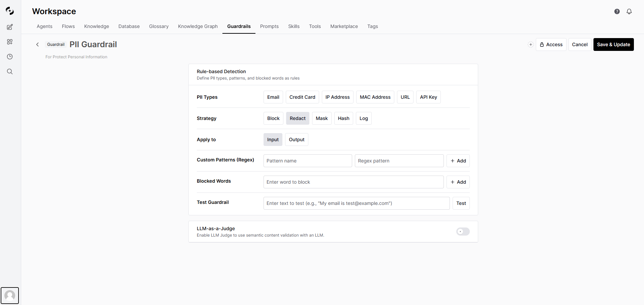Click the Guardrail breadcrumb label

[x=56, y=44]
